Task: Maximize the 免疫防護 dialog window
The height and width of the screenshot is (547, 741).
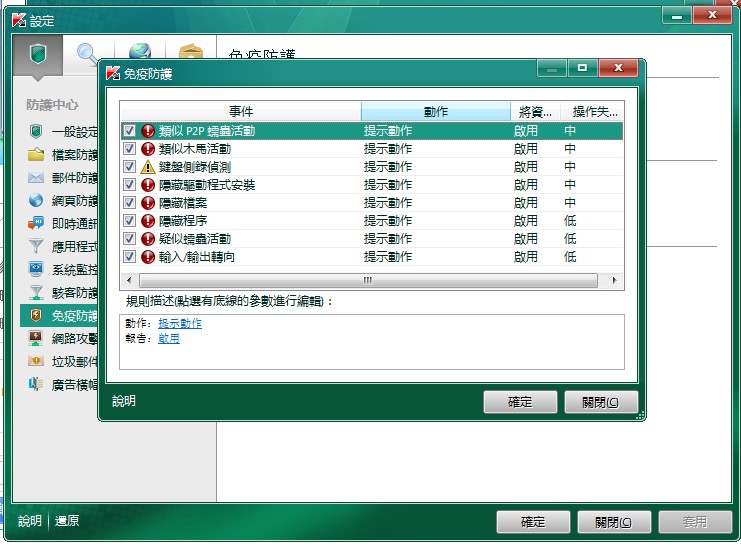Action: (582, 68)
